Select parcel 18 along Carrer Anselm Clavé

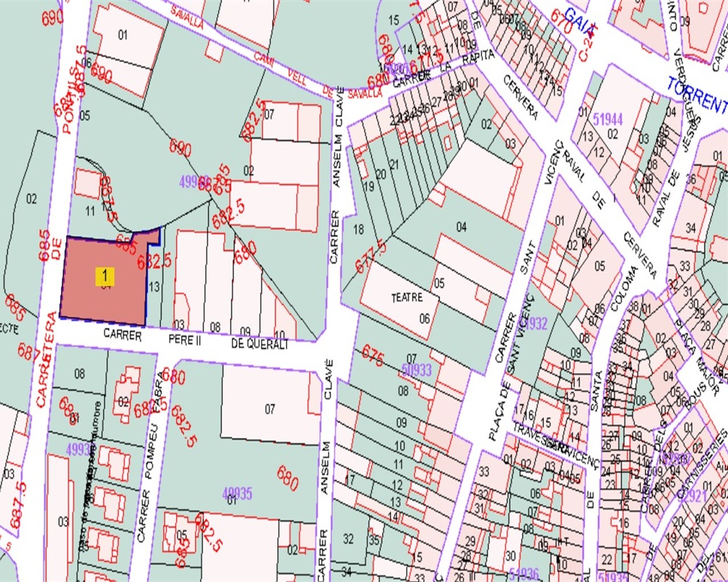click(358, 230)
